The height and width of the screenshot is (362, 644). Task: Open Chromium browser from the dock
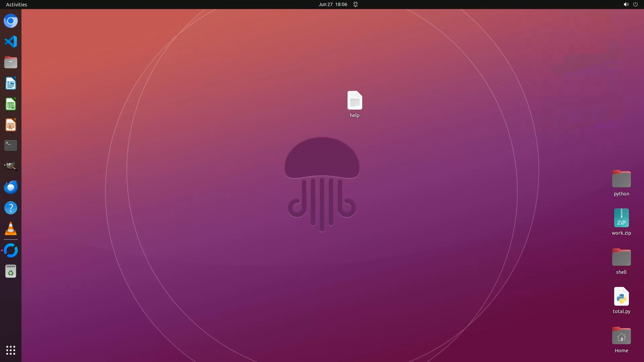pyautogui.click(x=11, y=21)
